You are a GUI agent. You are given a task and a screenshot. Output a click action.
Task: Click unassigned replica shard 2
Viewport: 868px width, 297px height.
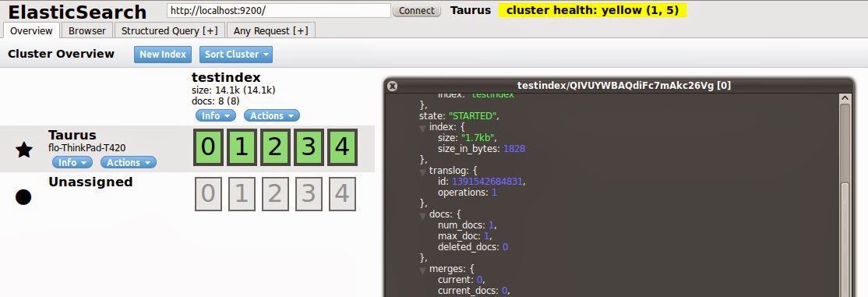coord(275,194)
